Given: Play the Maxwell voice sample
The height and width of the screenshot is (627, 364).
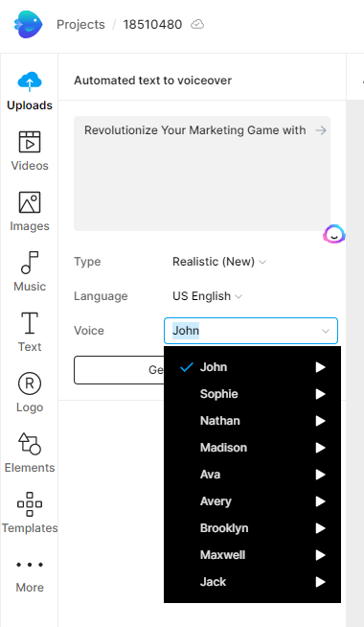Looking at the screenshot, I should [321, 555].
